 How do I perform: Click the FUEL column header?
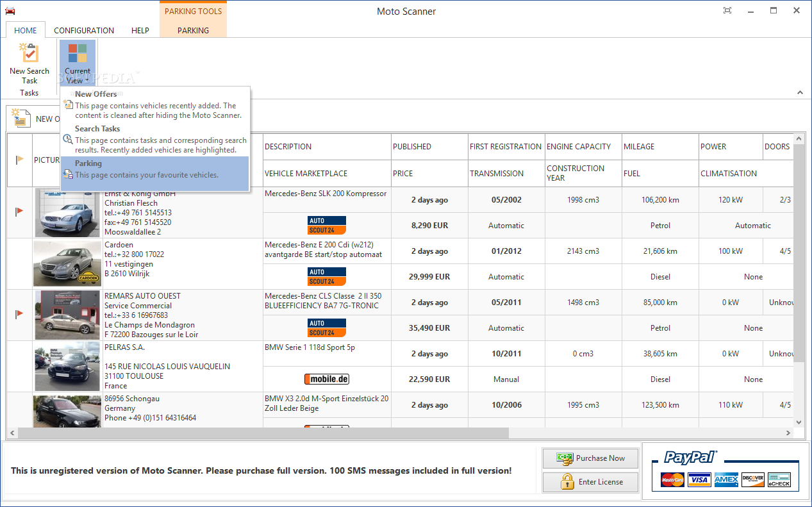click(x=660, y=174)
